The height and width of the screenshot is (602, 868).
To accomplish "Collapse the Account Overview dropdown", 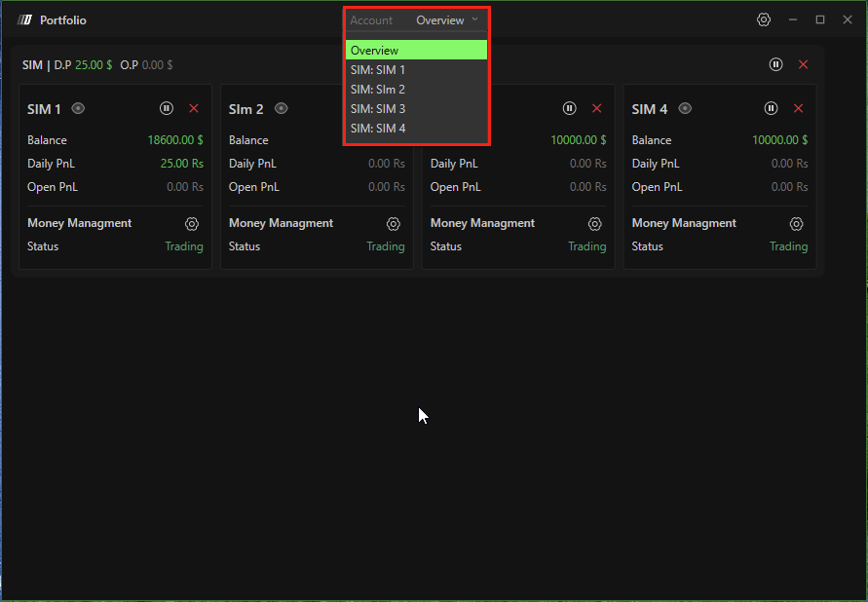I will (x=474, y=19).
